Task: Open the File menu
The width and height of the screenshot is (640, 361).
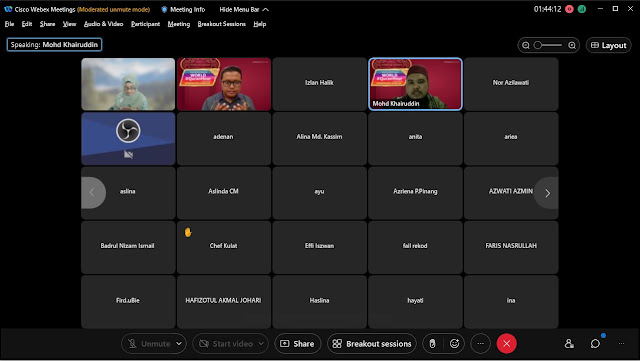Action: (9, 24)
